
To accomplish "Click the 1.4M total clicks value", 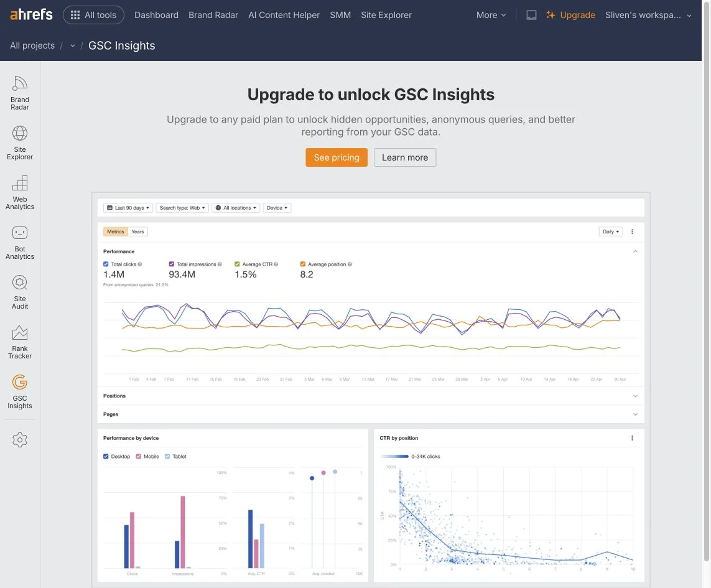I will click(114, 274).
